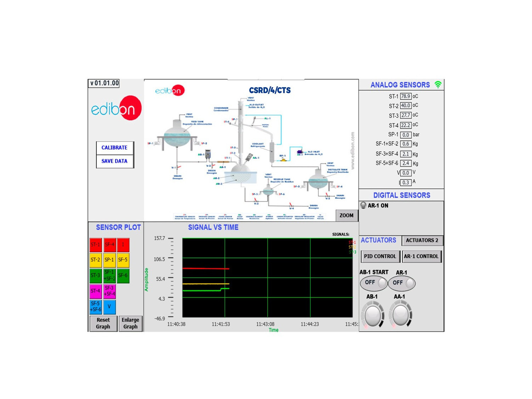Viewport: 532px width, 399px height.
Task: Click the AB-1 rotary knob
Action: [372, 315]
